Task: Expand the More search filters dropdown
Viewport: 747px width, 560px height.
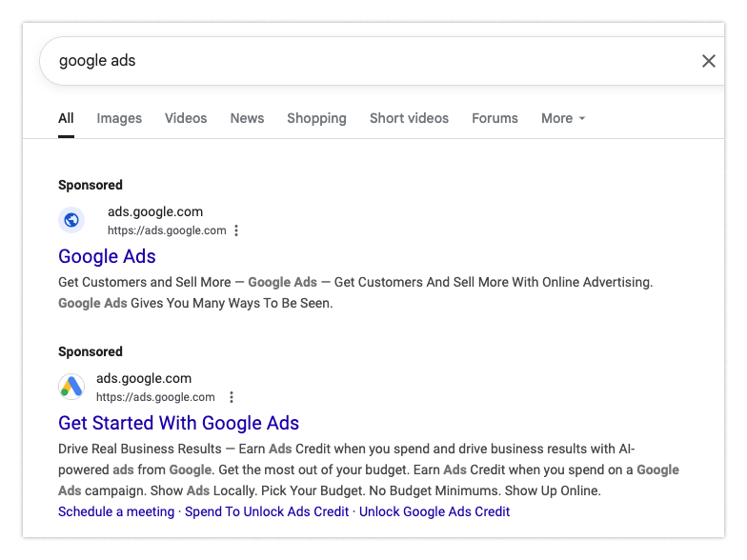Action: click(x=563, y=118)
